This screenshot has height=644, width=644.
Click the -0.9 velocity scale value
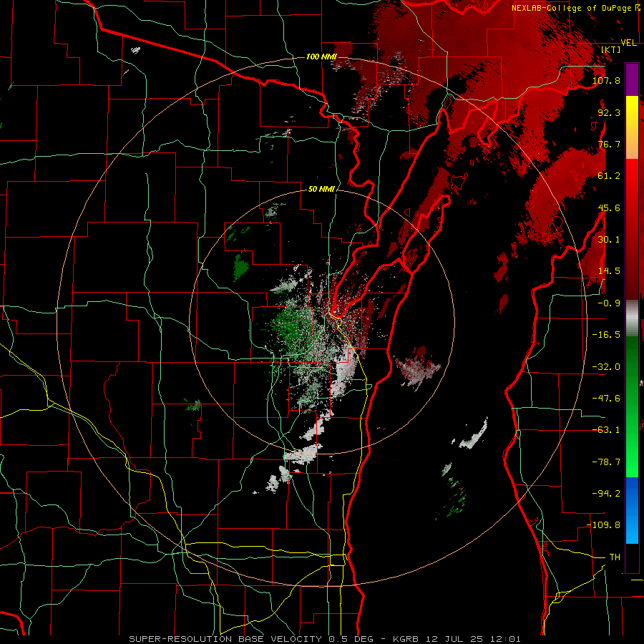(609, 303)
